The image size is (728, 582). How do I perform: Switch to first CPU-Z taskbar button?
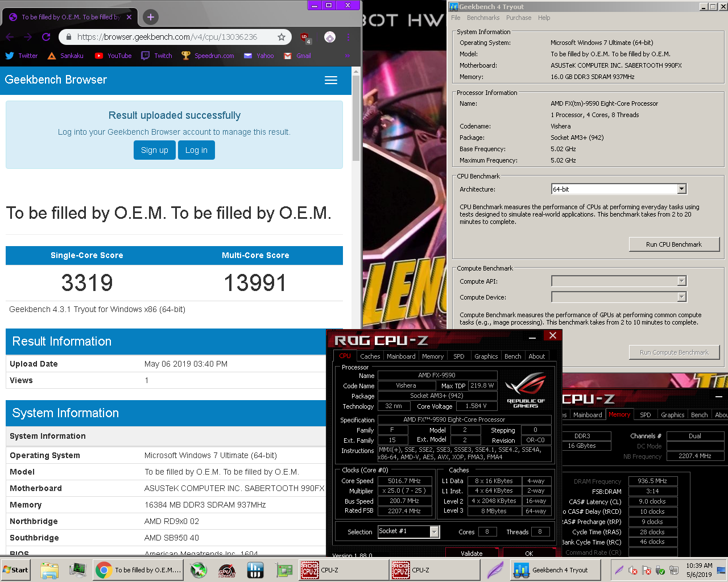pos(344,570)
